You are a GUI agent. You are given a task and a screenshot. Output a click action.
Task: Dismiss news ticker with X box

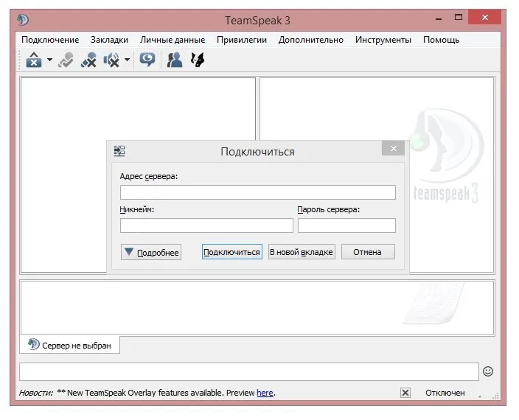[x=405, y=393]
